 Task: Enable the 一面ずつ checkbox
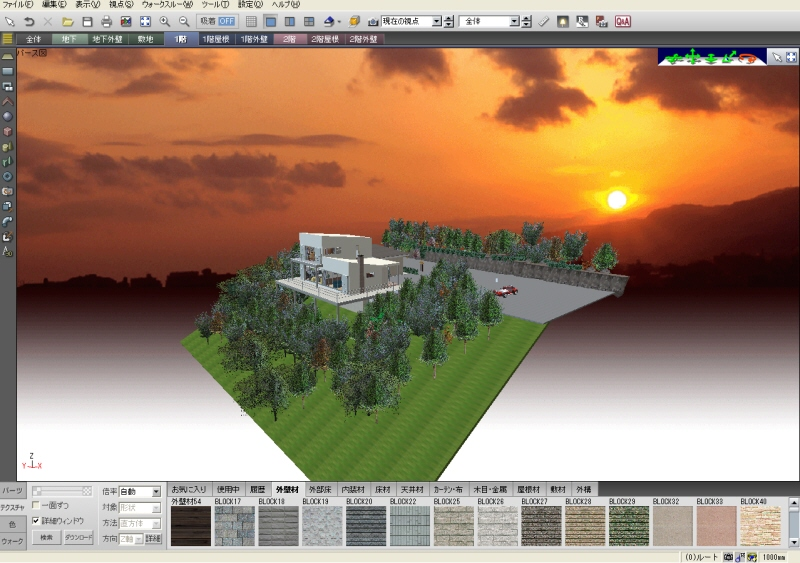point(37,506)
